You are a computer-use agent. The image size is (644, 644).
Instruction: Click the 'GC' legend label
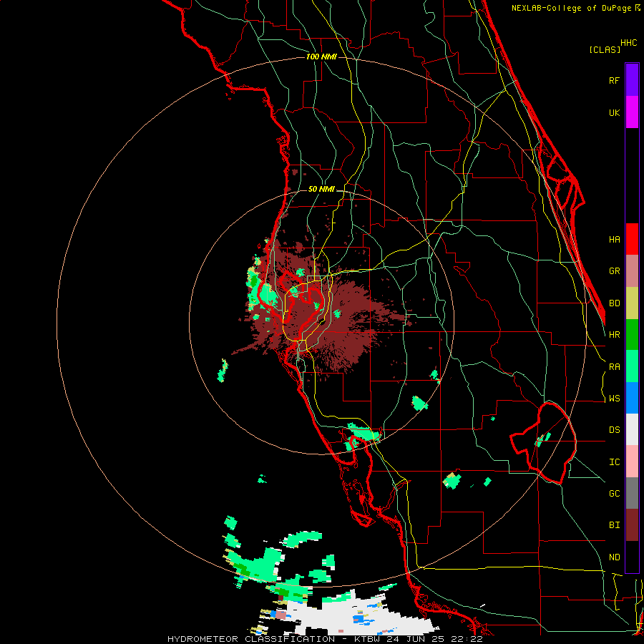click(x=614, y=494)
